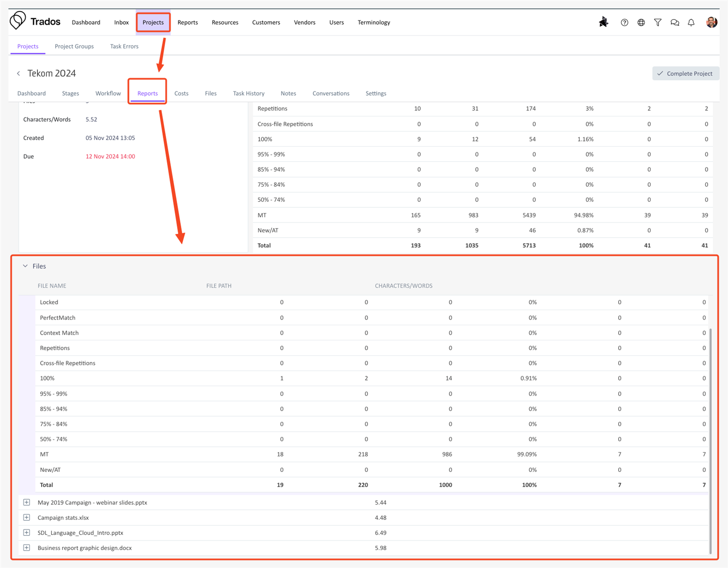Switch to the Task History tab
This screenshot has height=568, width=728.
[249, 93]
